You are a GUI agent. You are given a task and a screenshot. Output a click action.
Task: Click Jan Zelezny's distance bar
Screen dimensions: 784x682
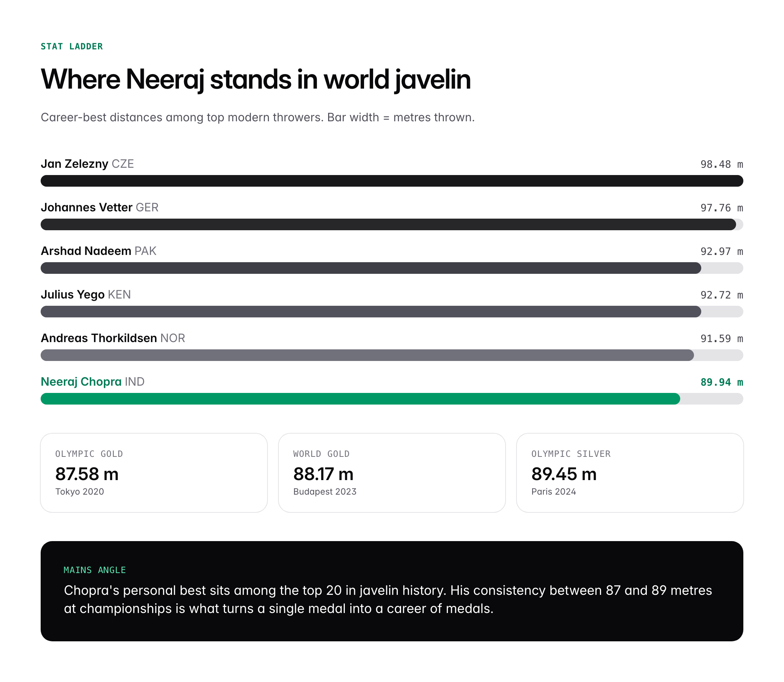[x=392, y=181]
